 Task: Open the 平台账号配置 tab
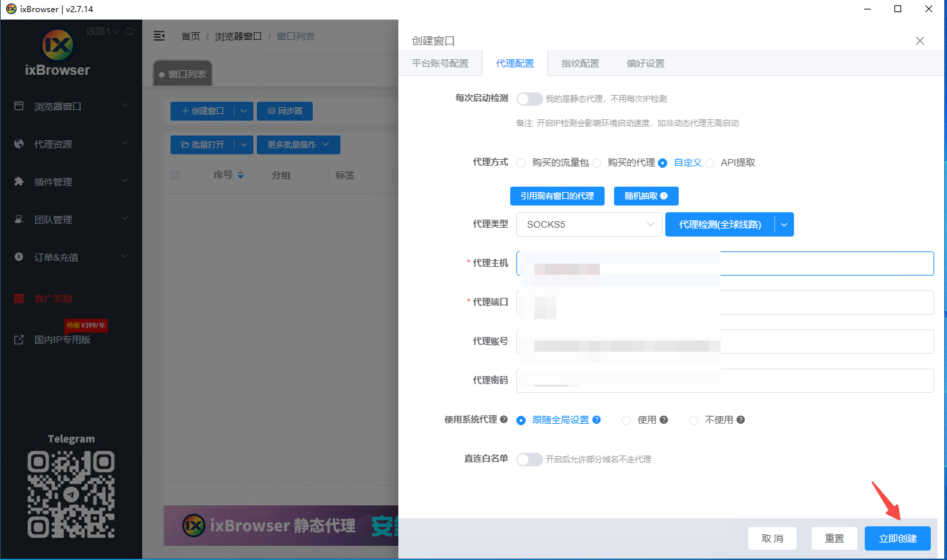tap(439, 63)
